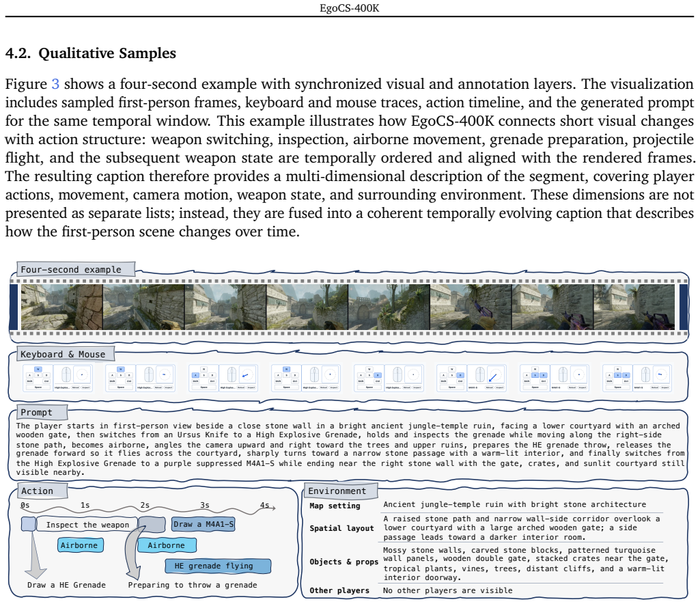Select 'No other players are visible' text
The height and width of the screenshot is (604, 700).
coord(448,590)
